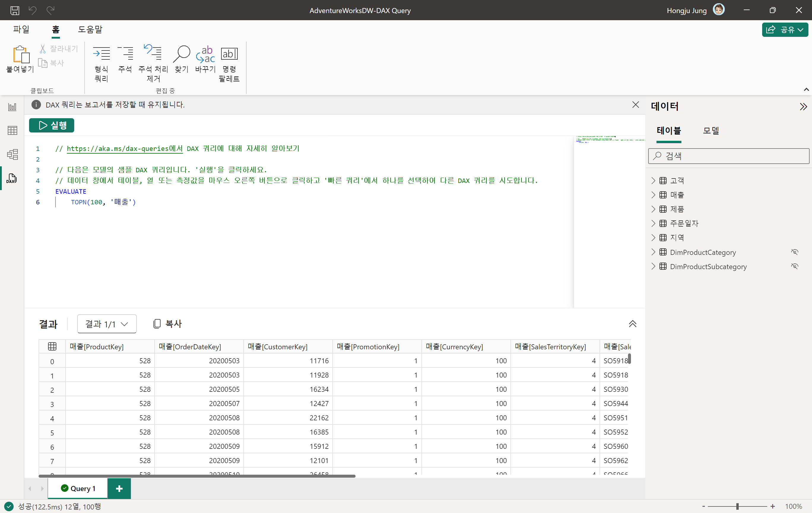Open the Find (찾기) tool
Image resolution: width=812 pixels, height=513 pixels.
[x=181, y=54]
